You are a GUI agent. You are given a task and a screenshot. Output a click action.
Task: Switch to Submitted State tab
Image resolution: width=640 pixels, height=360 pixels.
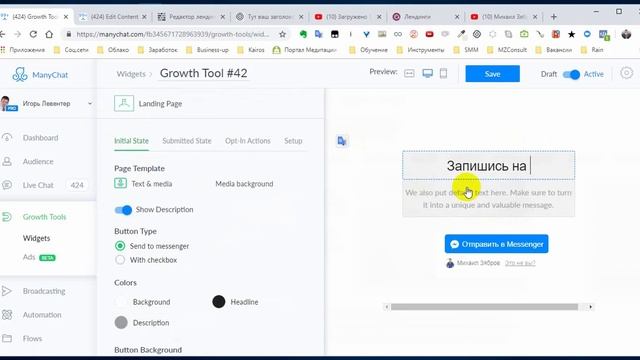coord(187,141)
